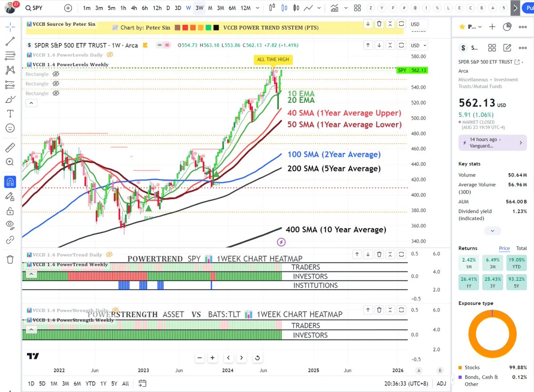
Task: Zoom in chart with plus button
Action: pos(213,358)
